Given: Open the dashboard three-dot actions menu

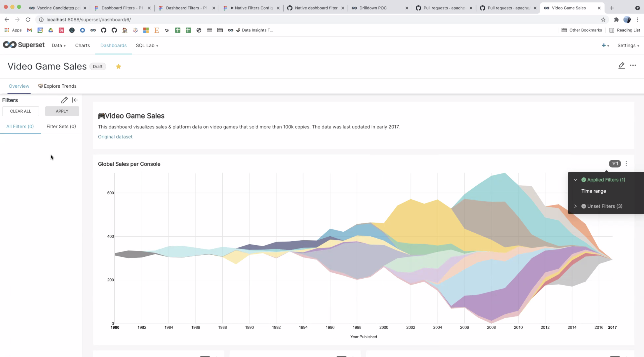Looking at the screenshot, I should tap(633, 66).
